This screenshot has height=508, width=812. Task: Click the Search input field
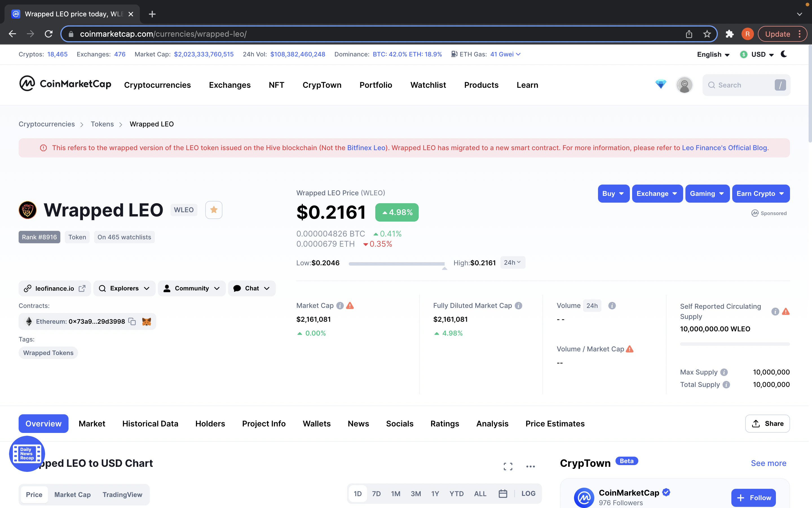(x=746, y=85)
